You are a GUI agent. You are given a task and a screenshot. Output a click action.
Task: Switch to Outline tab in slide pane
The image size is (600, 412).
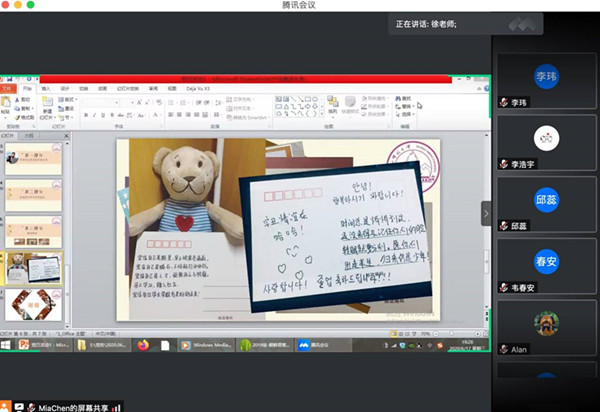pyautogui.click(x=29, y=136)
